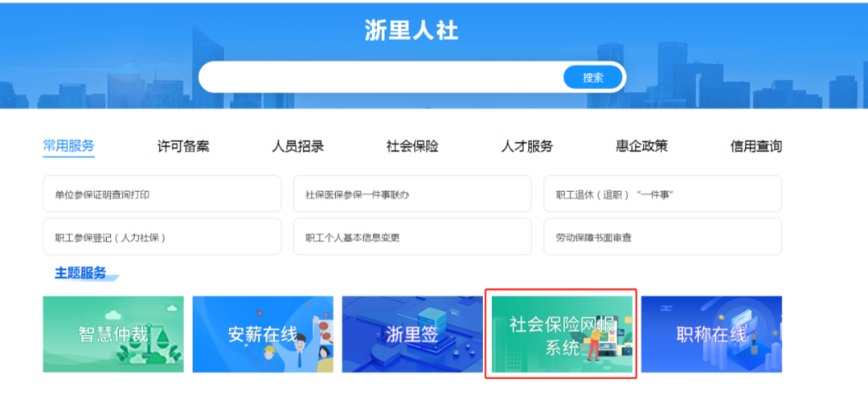This screenshot has height=416, width=868.
Task: Focus the search input field
Action: click(382, 77)
